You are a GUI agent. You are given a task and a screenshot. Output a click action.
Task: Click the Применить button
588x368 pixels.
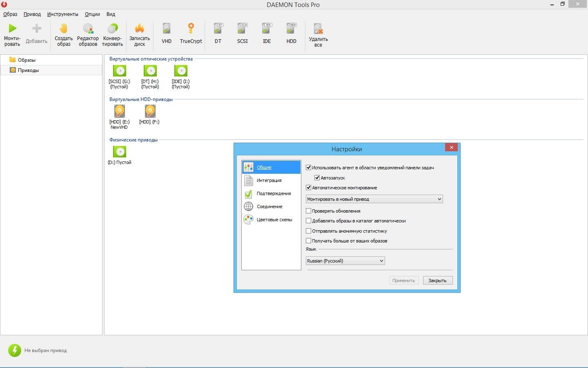click(x=403, y=280)
